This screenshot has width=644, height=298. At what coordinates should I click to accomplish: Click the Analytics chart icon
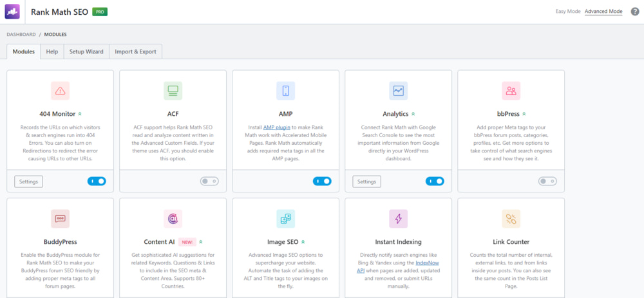pyautogui.click(x=399, y=91)
